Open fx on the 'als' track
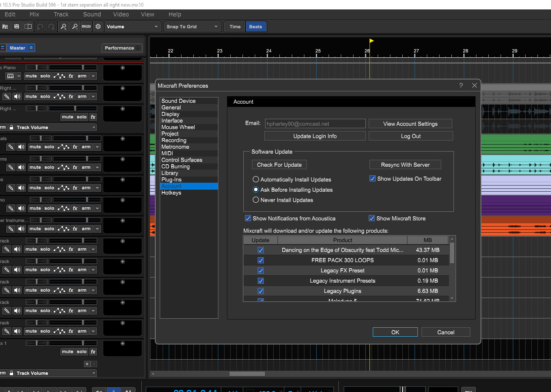This screenshot has width=551, height=392. [x=75, y=147]
